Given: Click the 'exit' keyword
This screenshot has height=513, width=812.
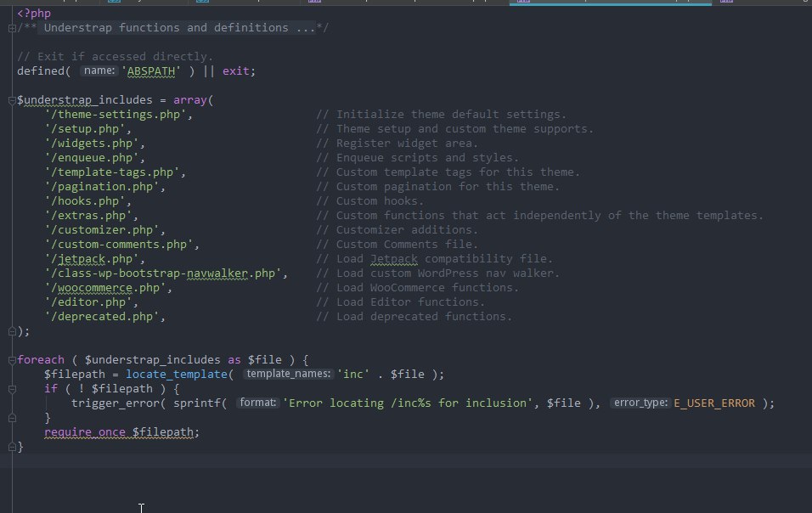Looking at the screenshot, I should (x=237, y=70).
